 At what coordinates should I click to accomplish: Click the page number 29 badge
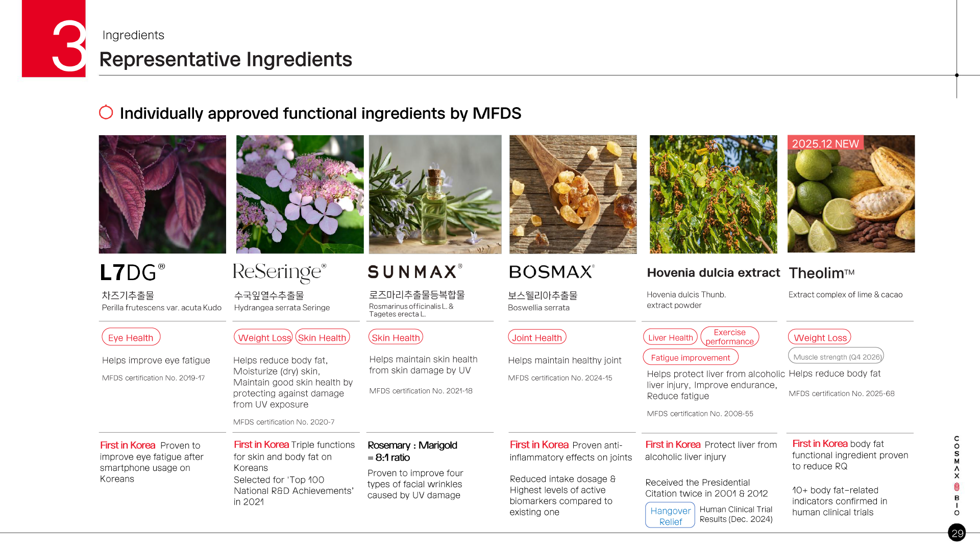pos(957,533)
